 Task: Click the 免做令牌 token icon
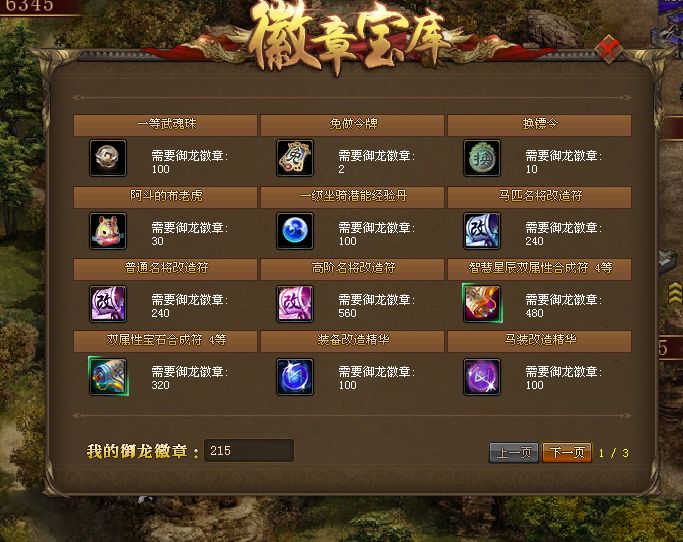coord(295,158)
